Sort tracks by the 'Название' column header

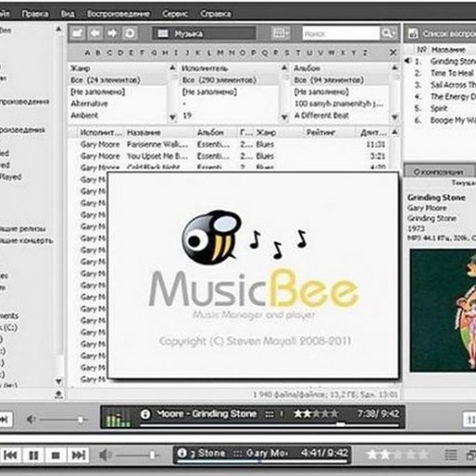click(x=159, y=133)
